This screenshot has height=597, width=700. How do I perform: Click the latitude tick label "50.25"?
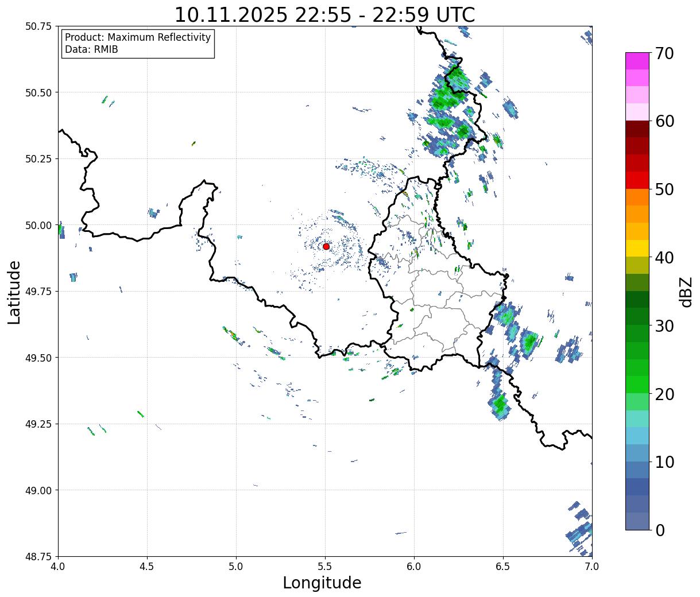click(38, 159)
